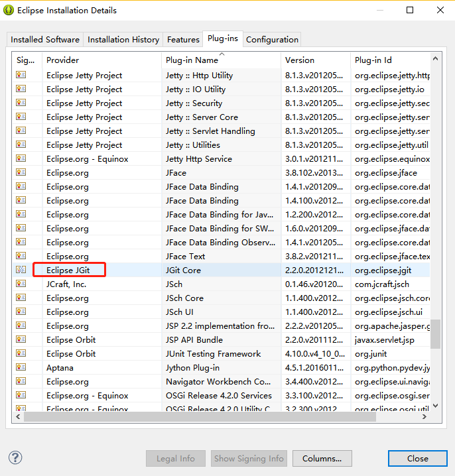The height and width of the screenshot is (476, 455).
Task: Switch to the Features tab
Action: click(183, 40)
